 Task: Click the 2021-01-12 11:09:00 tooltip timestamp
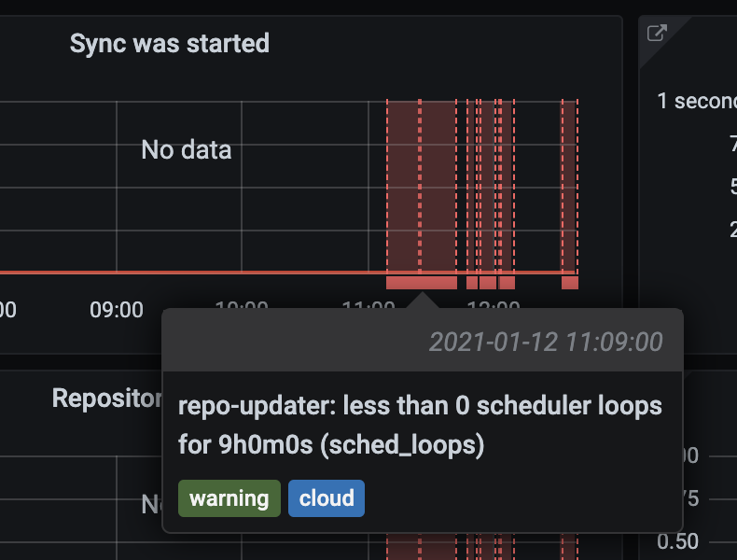546,342
